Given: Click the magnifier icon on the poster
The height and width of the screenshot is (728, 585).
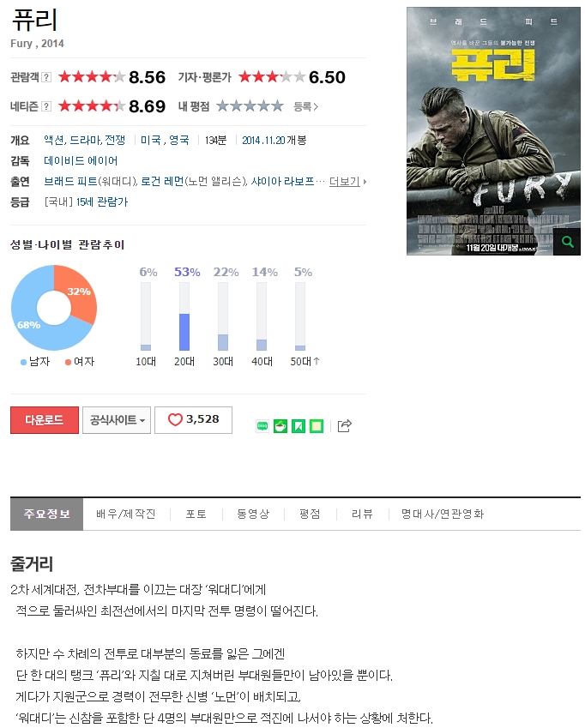Looking at the screenshot, I should pyautogui.click(x=567, y=242).
